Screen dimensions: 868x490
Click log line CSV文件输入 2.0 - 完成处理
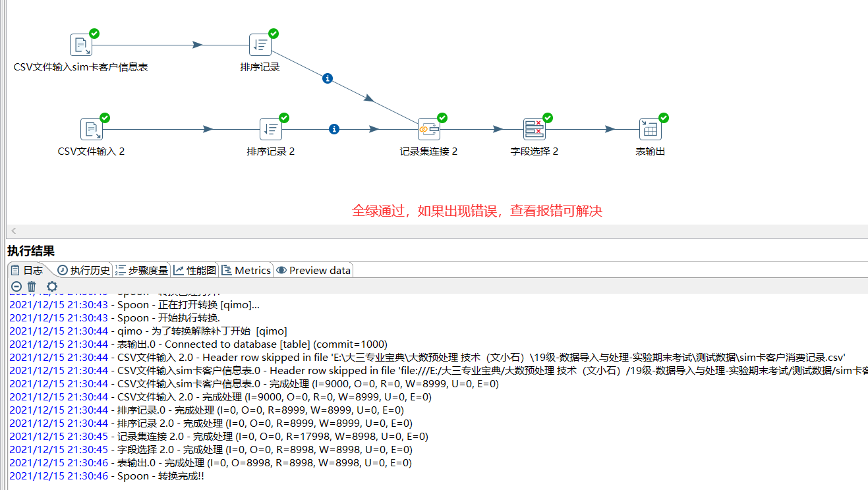coord(220,397)
